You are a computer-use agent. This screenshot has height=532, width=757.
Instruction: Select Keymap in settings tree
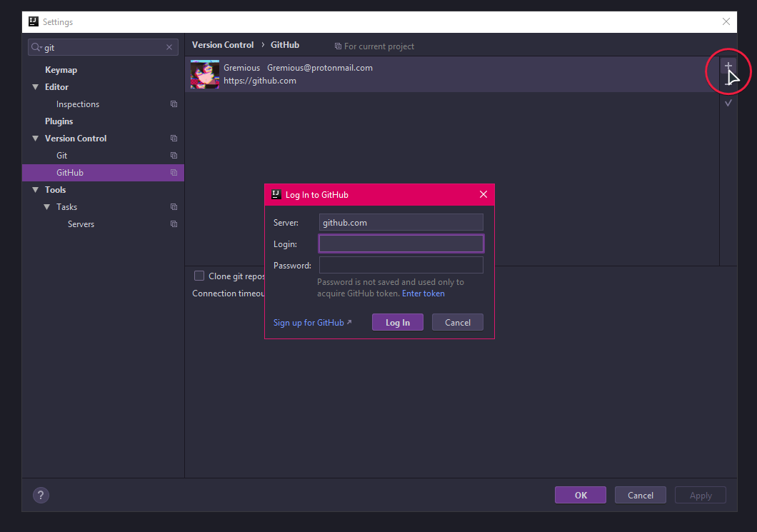point(61,69)
